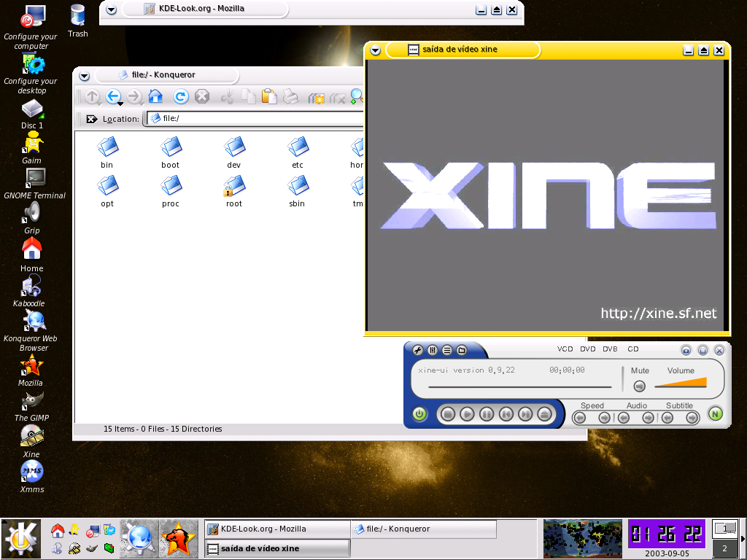Go up a directory in Konqueror toolbar
747x560 pixels.
92,97
